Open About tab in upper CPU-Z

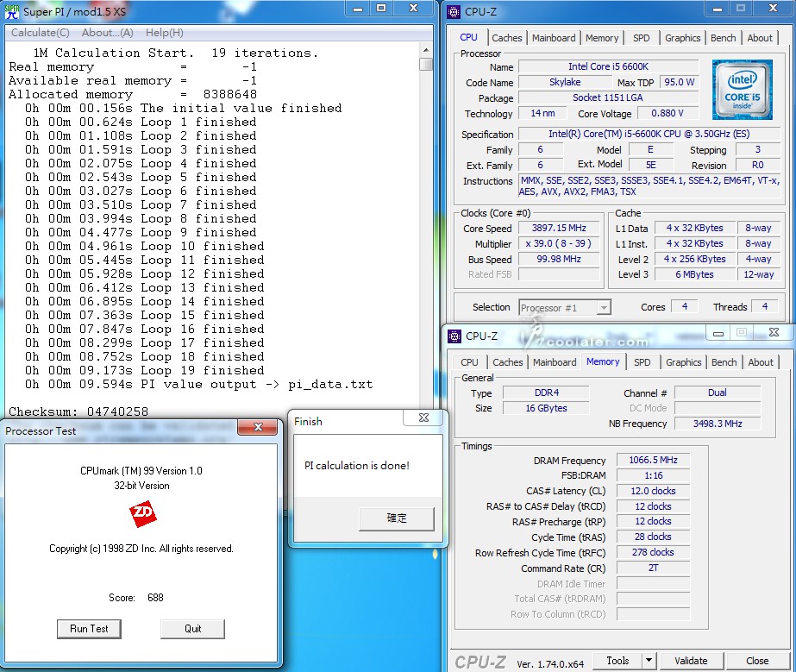pyautogui.click(x=760, y=38)
